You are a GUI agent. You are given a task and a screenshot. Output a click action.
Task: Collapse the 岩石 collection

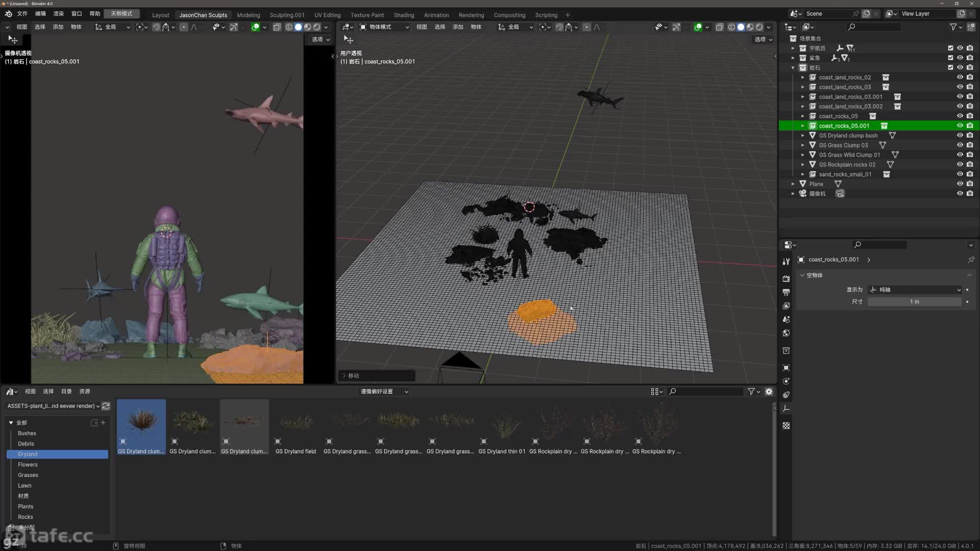pyautogui.click(x=793, y=67)
